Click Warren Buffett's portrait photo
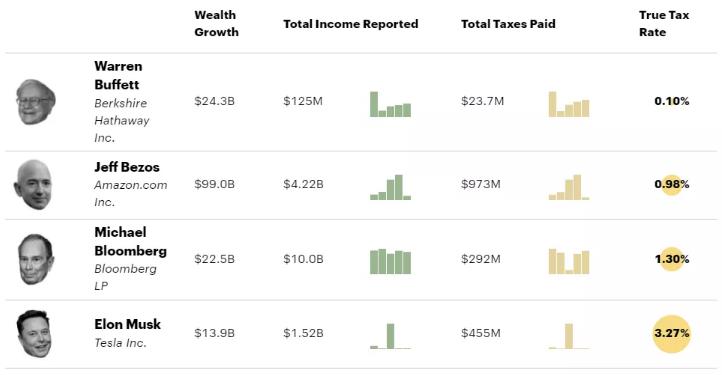 click(36, 101)
